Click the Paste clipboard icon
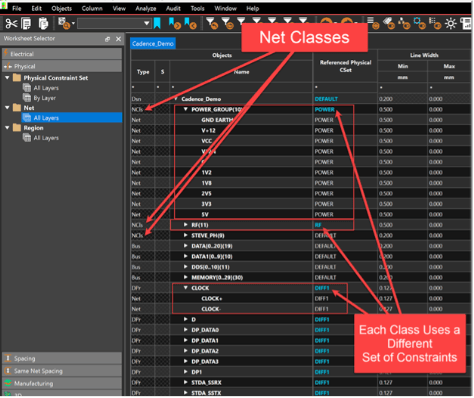Image resolution: width=474 pixels, height=398 pixels. [x=43, y=24]
